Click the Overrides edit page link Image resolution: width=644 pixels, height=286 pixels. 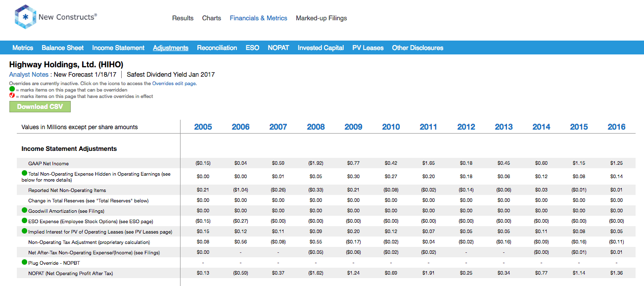175,84
